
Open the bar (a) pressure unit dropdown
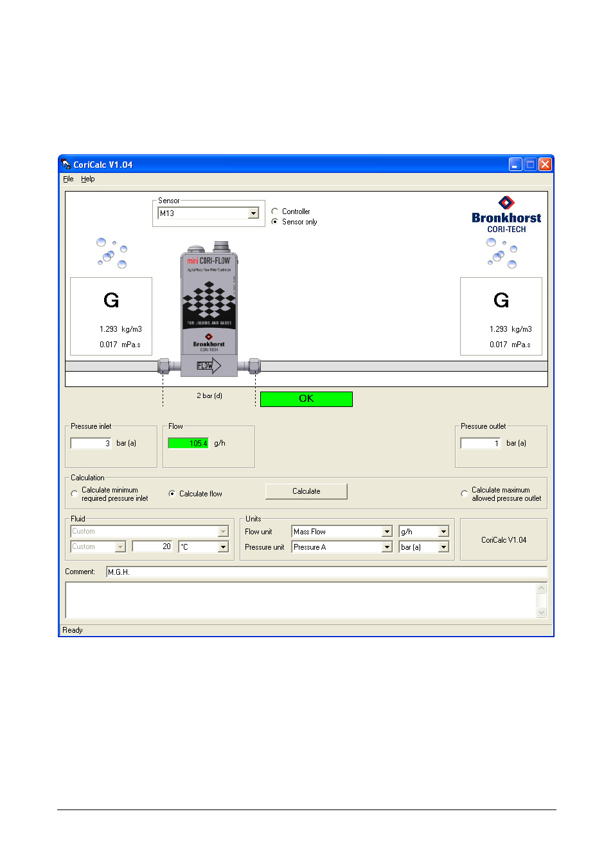coord(443,547)
